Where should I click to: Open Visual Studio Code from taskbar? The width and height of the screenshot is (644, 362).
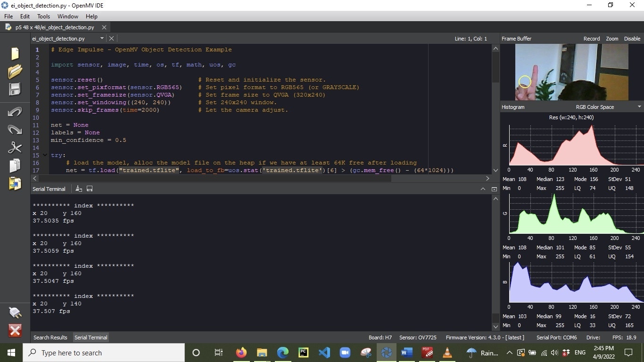[x=324, y=353]
